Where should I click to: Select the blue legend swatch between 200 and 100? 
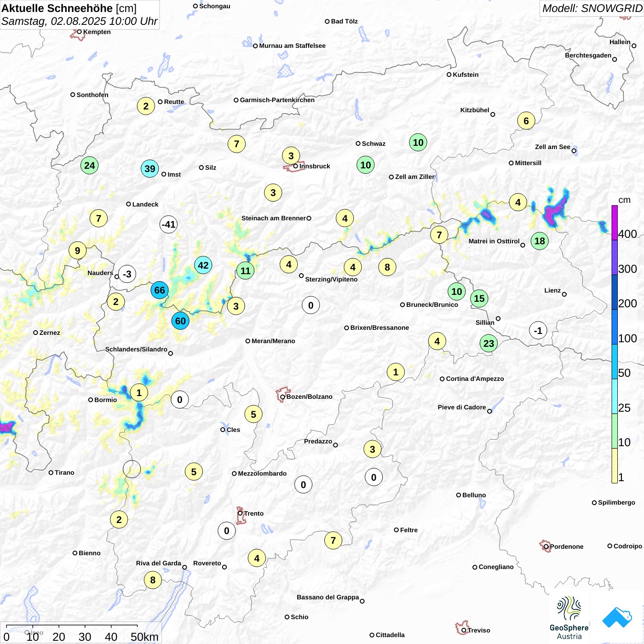(615, 327)
